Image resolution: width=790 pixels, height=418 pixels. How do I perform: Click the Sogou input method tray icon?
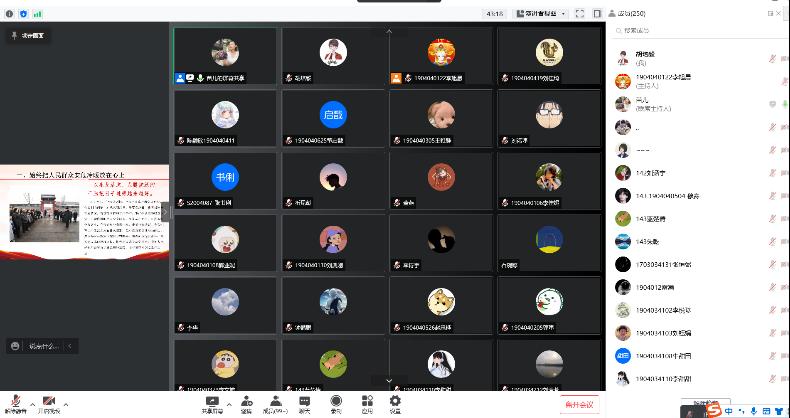point(714,411)
